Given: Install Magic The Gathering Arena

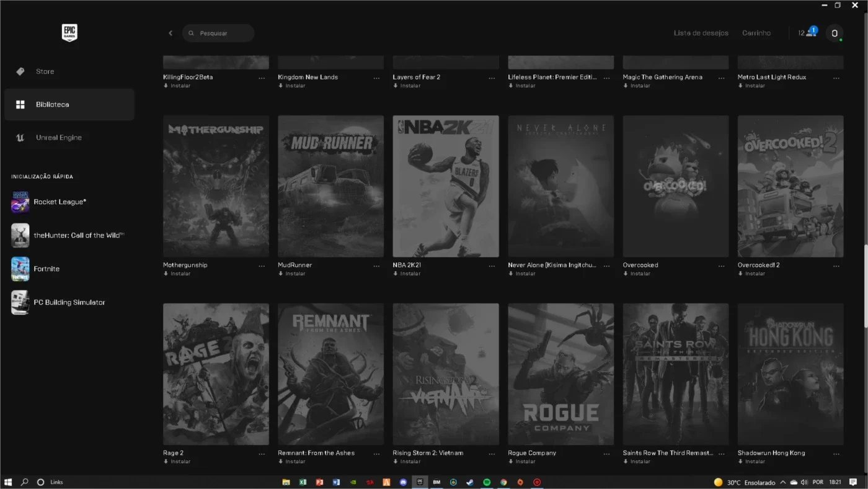Looking at the screenshot, I should 637,86.
